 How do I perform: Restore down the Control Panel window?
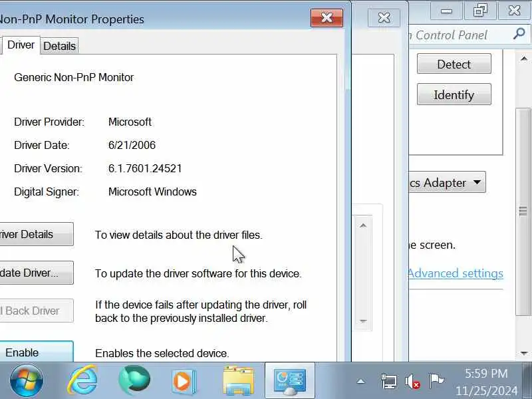(x=480, y=11)
